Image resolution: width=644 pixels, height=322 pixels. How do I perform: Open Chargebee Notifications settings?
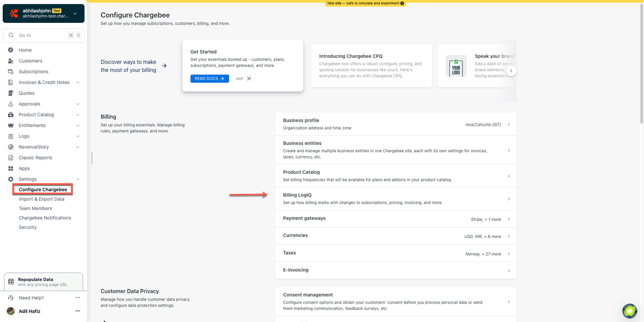point(45,218)
